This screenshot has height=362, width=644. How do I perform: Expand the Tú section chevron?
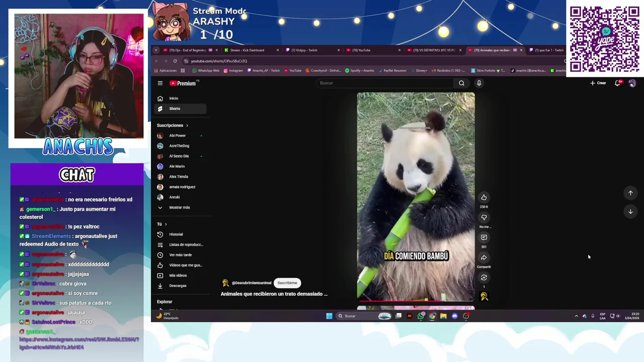click(x=166, y=224)
